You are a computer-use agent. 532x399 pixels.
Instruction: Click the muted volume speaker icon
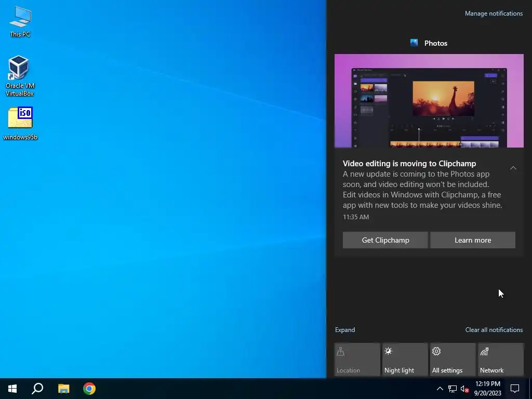[464, 389]
